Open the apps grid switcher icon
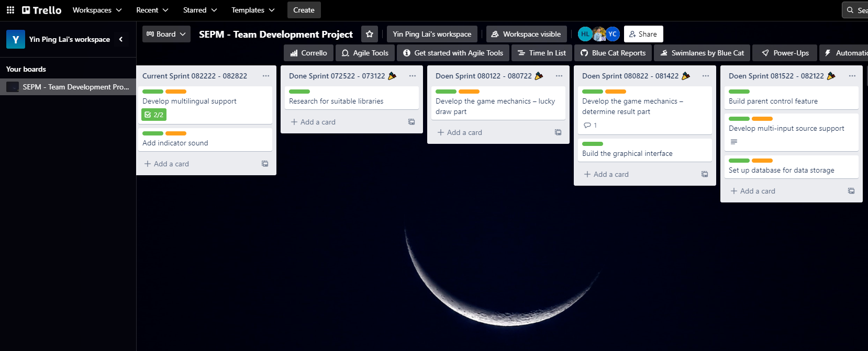Screen dimensions: 868x351 point(10,10)
